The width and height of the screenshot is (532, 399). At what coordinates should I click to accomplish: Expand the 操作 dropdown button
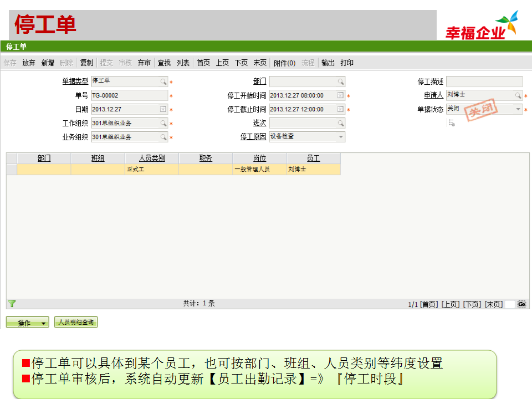coord(44,323)
